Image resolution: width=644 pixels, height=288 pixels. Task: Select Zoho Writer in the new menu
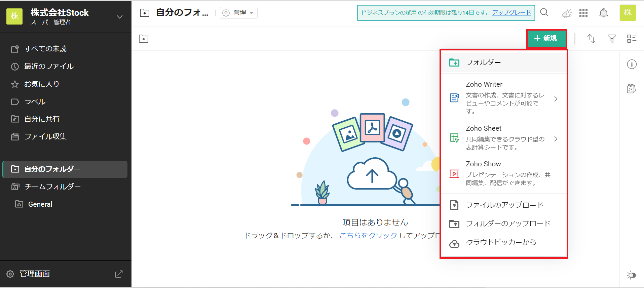[x=504, y=98]
